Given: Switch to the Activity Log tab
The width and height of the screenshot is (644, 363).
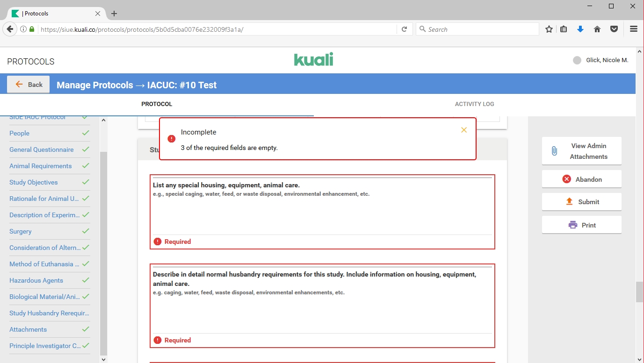Looking at the screenshot, I should (x=474, y=104).
